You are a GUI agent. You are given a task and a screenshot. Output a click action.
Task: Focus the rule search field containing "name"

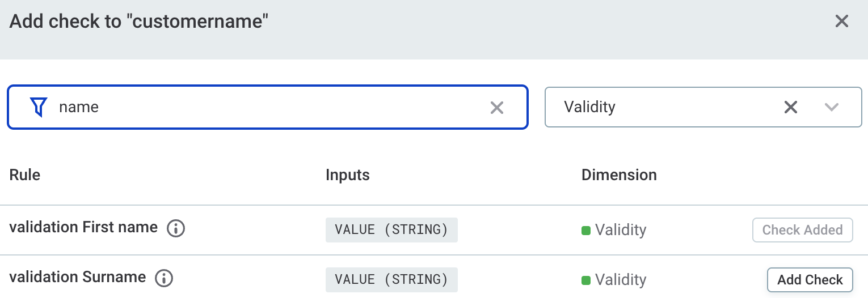click(267, 107)
